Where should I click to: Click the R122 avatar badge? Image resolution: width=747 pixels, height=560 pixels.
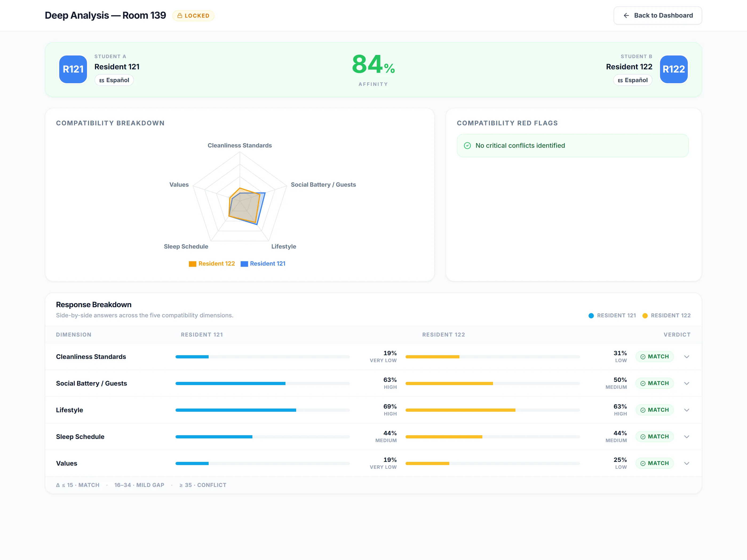[674, 69]
